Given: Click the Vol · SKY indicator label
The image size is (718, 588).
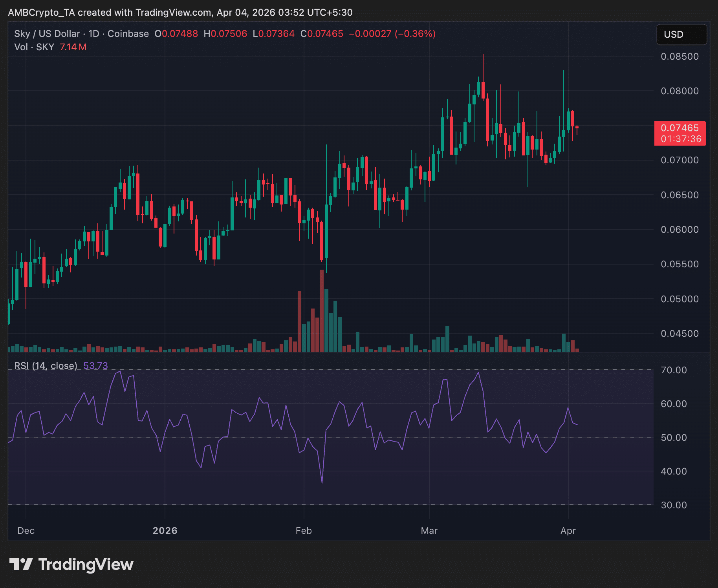Looking at the screenshot, I should tap(34, 47).
